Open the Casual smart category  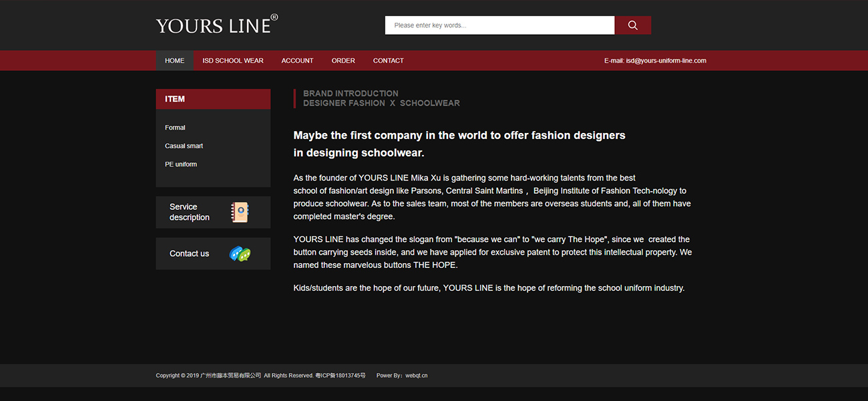(184, 146)
